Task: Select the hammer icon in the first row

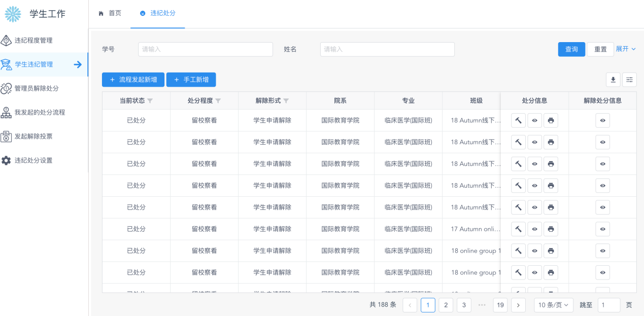Action: (x=518, y=120)
